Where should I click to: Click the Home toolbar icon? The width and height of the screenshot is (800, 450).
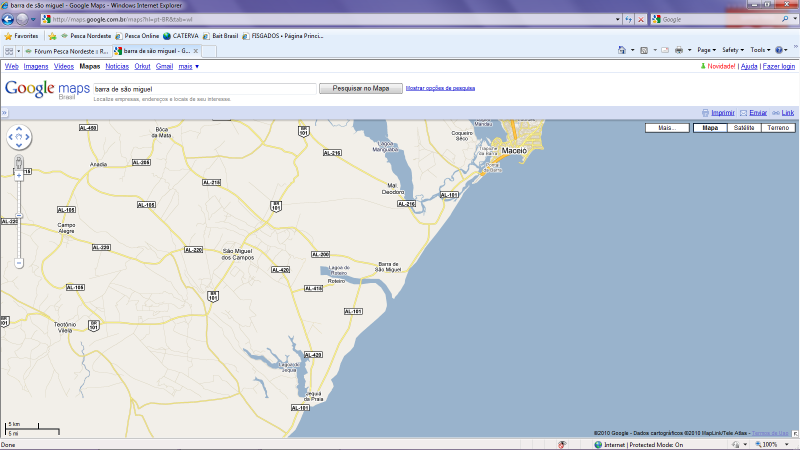point(621,50)
